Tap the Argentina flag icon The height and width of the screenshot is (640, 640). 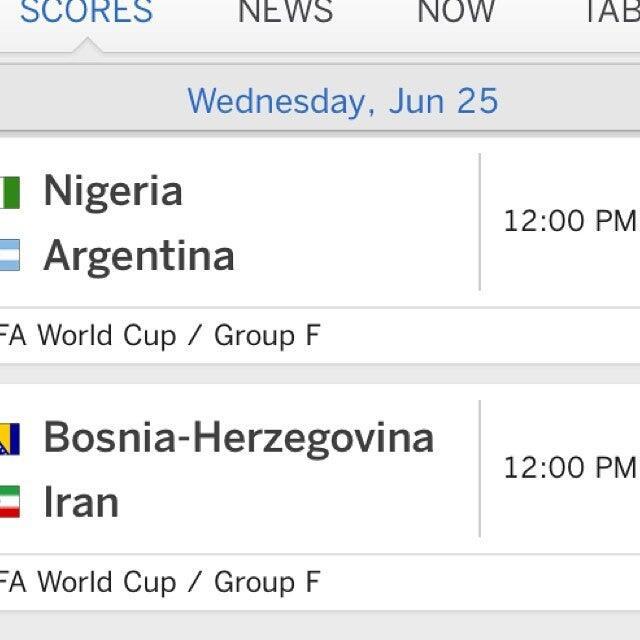coord(9,256)
